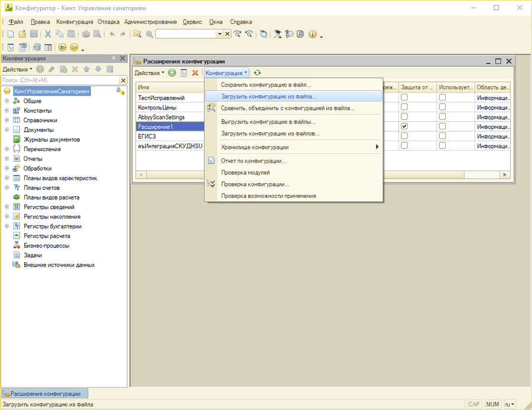This screenshot has height=410, width=532.
Task: Open the Администрирование menu
Action: (x=150, y=22)
